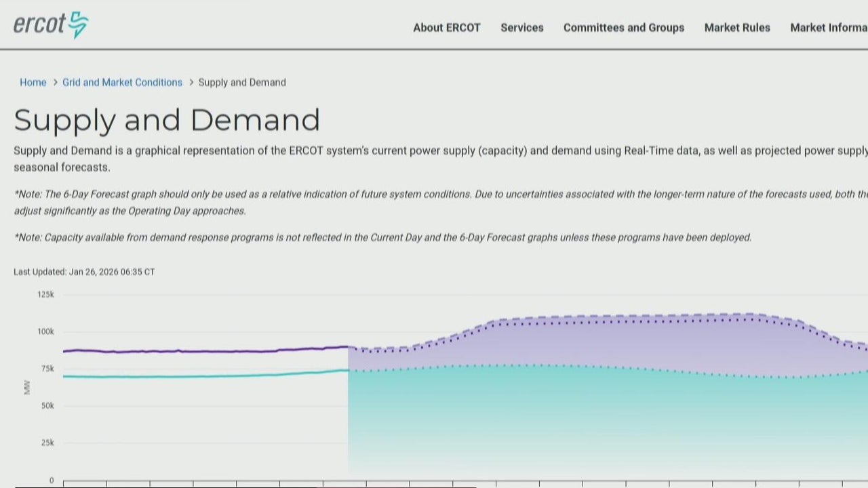Click the chevron before the Supply and Demand breadcrumb

191,83
